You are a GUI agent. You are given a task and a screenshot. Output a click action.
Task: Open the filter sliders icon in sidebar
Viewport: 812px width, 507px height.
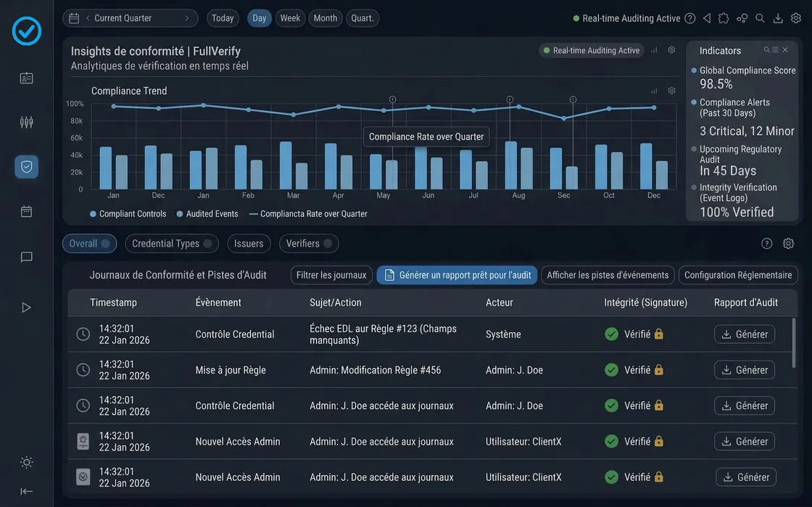pyautogui.click(x=26, y=122)
